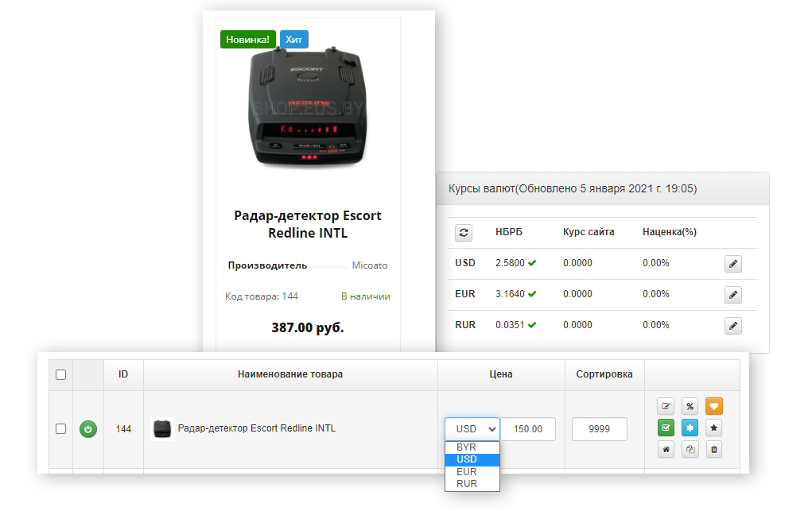Click the edit icon for product 144

pyautogui.click(x=666, y=406)
